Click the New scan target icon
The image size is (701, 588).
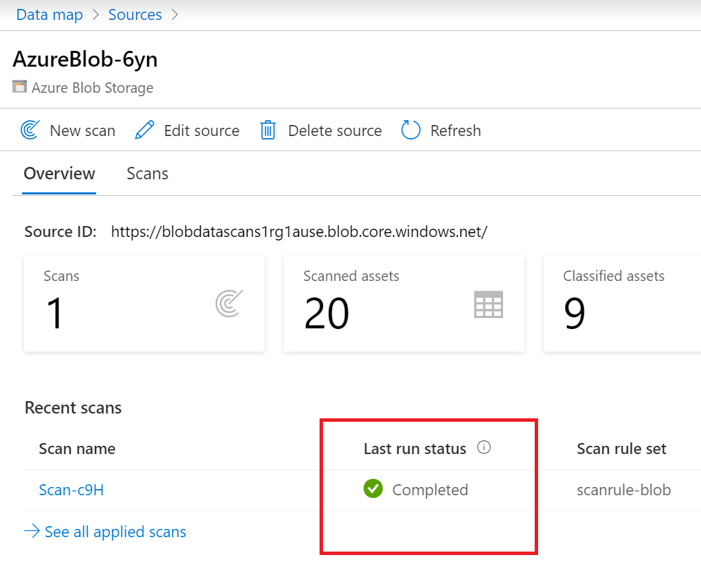(x=30, y=130)
